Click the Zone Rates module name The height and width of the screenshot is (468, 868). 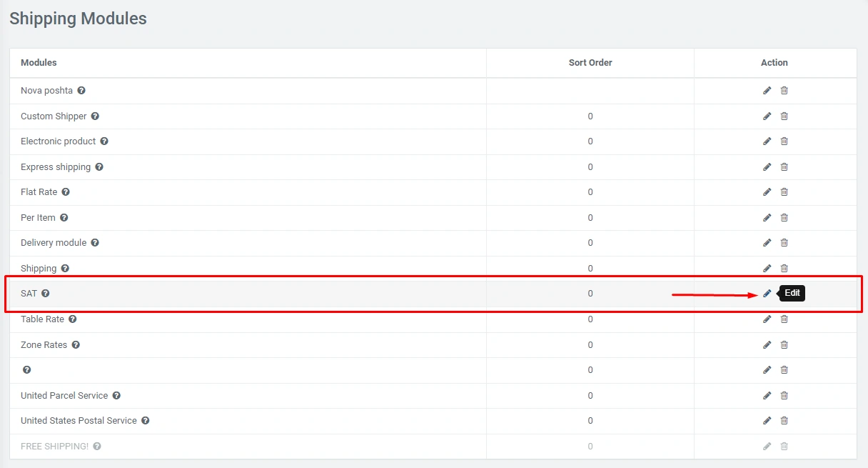click(x=44, y=345)
